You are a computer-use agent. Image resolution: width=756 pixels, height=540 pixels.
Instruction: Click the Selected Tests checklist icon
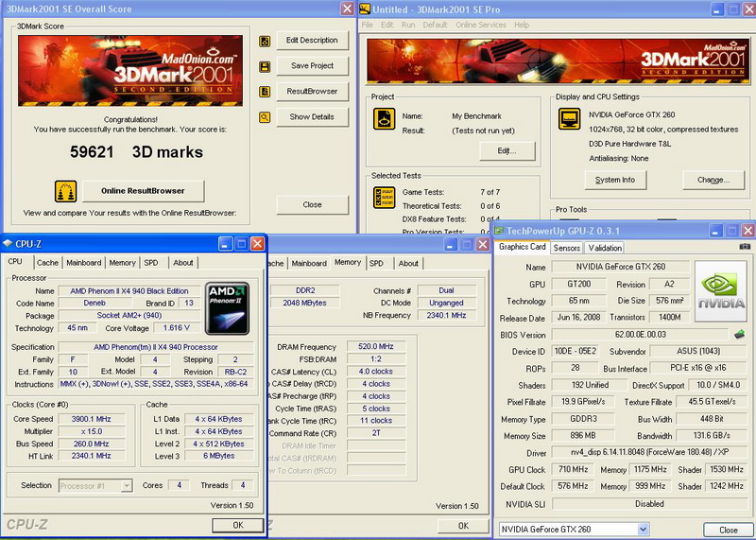click(x=385, y=197)
